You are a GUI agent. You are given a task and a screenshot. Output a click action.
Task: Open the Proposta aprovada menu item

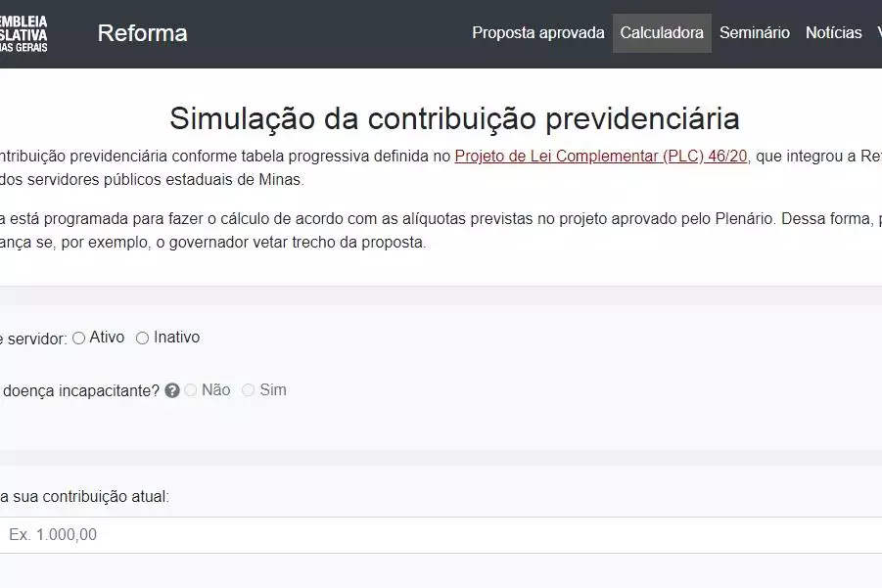coord(538,33)
